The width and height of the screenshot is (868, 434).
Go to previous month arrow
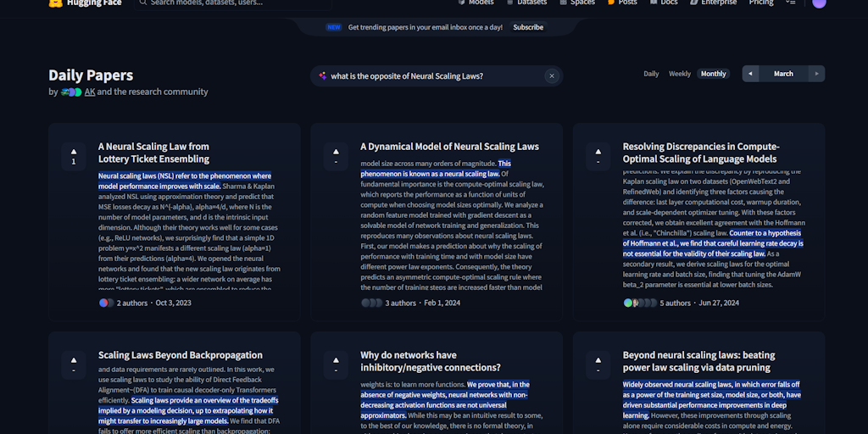click(750, 74)
